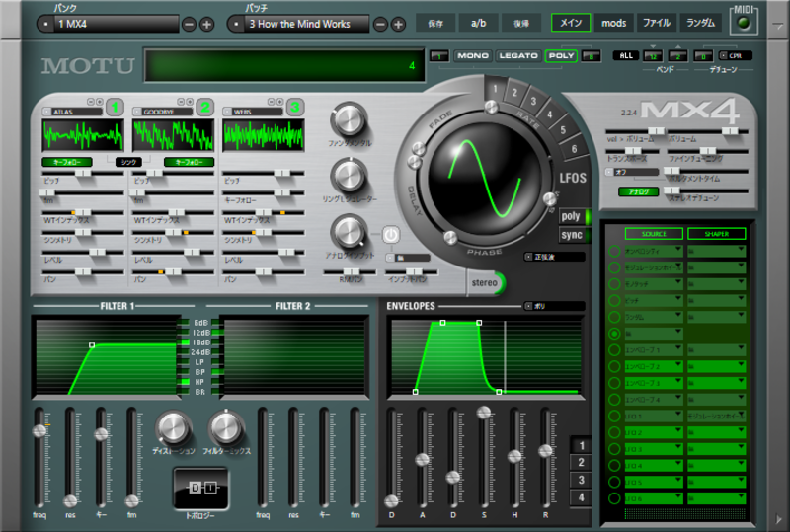Open the LFO waveform 正弦波 dropdown
Screen dimensions: 790x532
[x=554, y=257]
